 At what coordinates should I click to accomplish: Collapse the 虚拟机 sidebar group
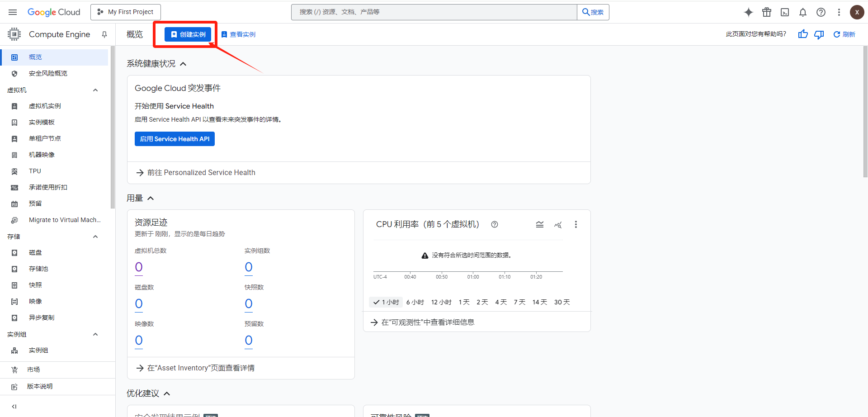pyautogui.click(x=95, y=90)
